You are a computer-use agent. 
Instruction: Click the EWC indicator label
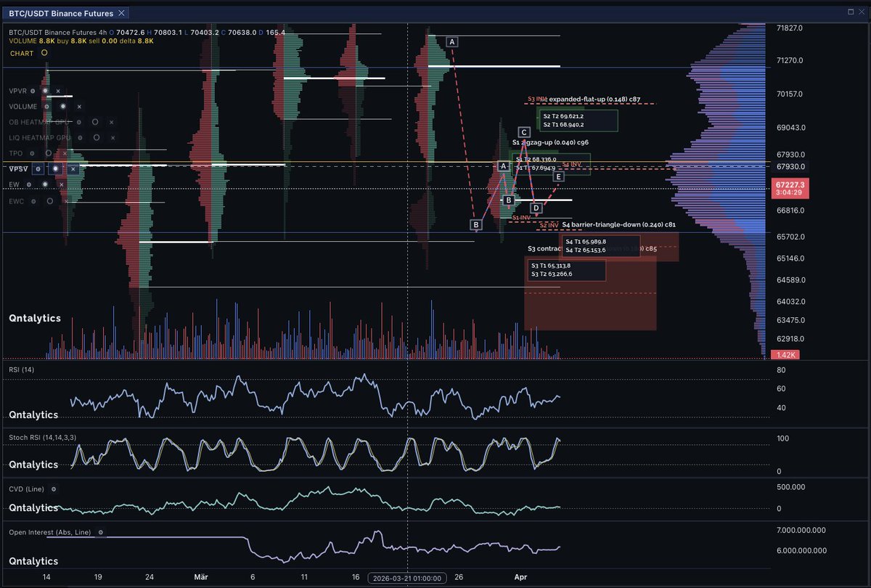17,201
